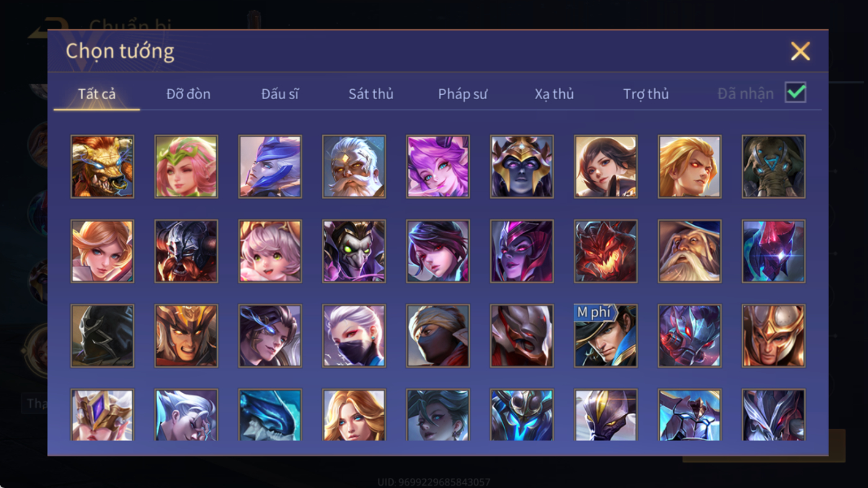
Task: Close the Chọn tướng dialog
Action: [x=800, y=51]
